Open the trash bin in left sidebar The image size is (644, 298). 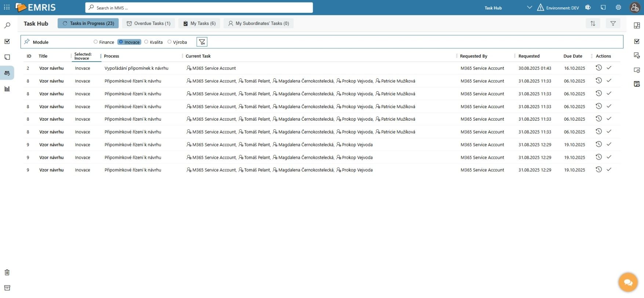pos(7,272)
